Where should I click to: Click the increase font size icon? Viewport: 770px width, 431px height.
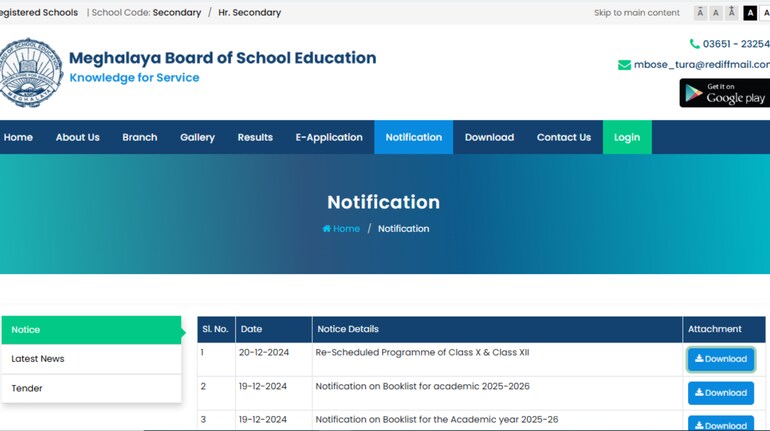(732, 13)
